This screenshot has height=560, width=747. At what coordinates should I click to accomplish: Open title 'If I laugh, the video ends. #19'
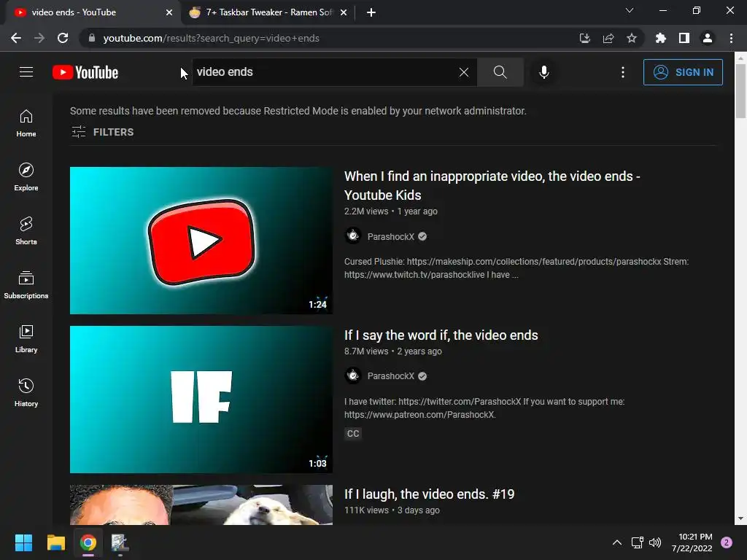tap(429, 494)
